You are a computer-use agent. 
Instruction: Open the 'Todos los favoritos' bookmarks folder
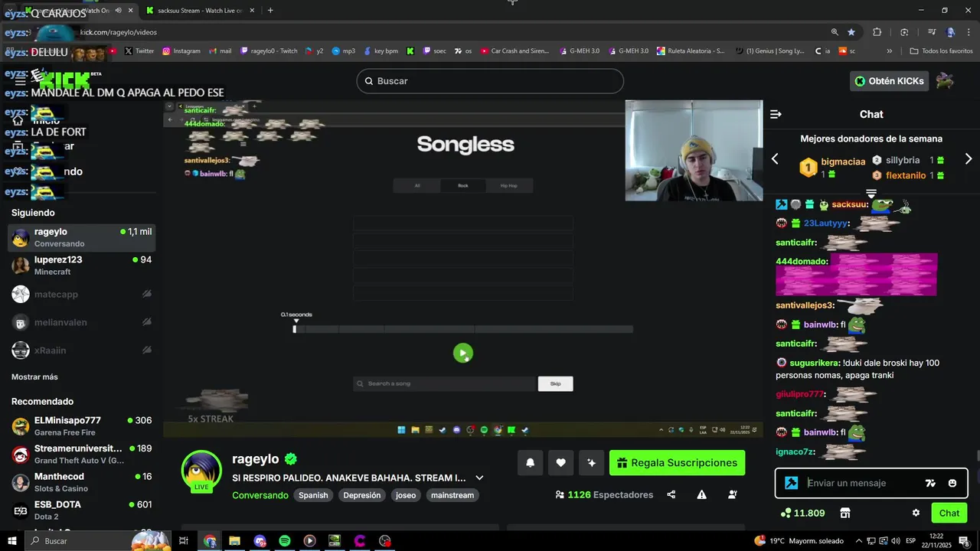pyautogui.click(x=941, y=51)
